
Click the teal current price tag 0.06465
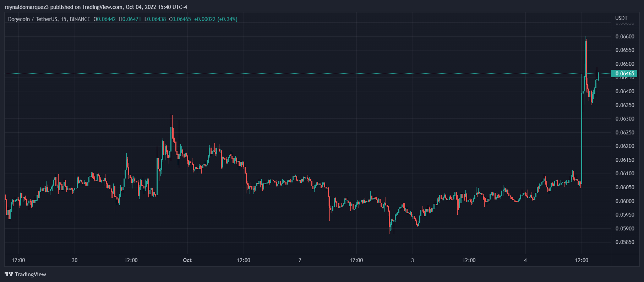pos(624,74)
